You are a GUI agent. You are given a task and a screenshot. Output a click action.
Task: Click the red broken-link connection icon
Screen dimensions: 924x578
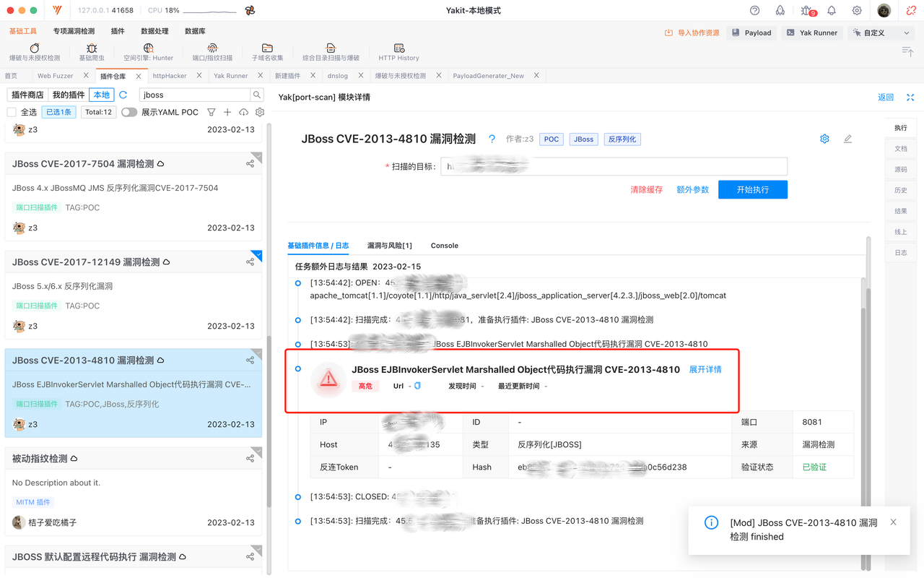pos(911,11)
